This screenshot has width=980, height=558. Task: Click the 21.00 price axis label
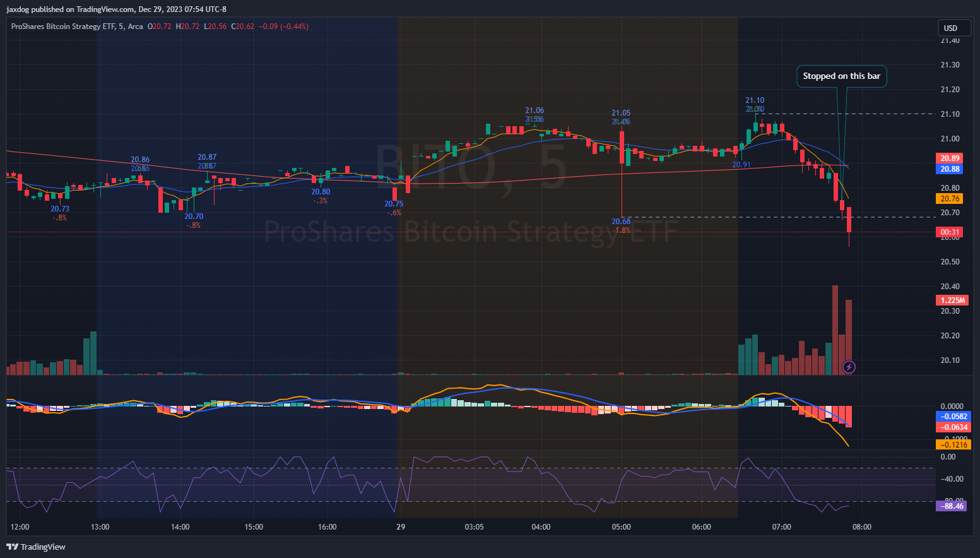pyautogui.click(x=950, y=139)
